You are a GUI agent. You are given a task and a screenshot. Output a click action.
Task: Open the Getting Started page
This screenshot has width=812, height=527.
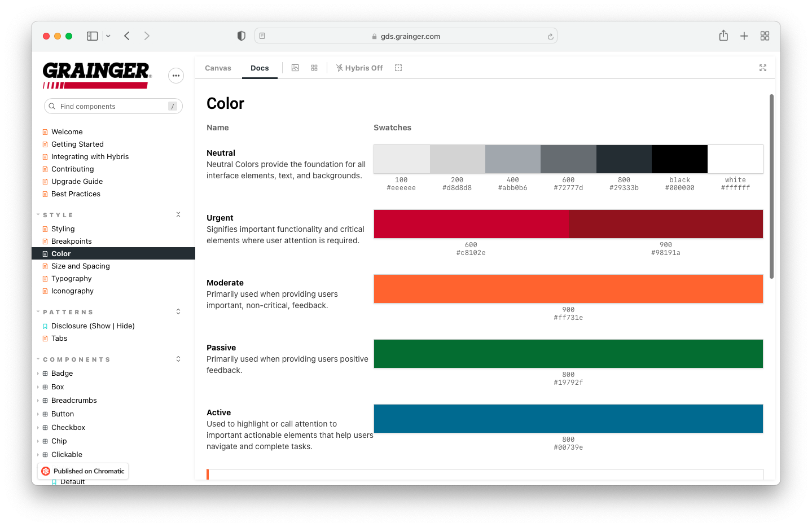(x=77, y=144)
